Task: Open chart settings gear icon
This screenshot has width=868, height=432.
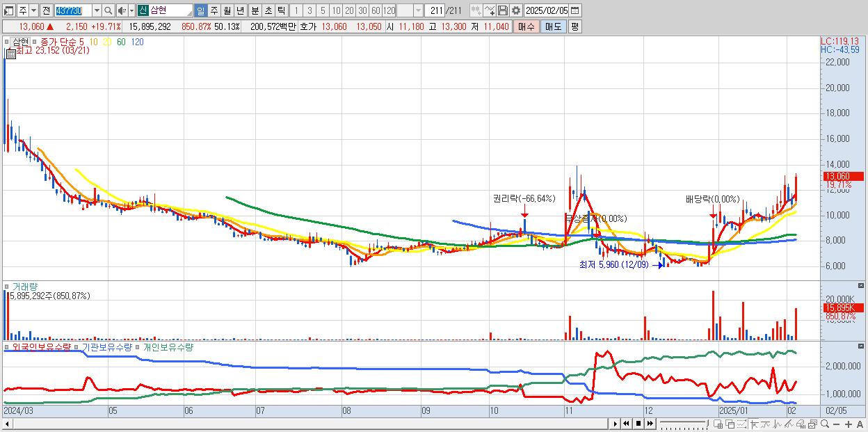Action: tap(515, 10)
